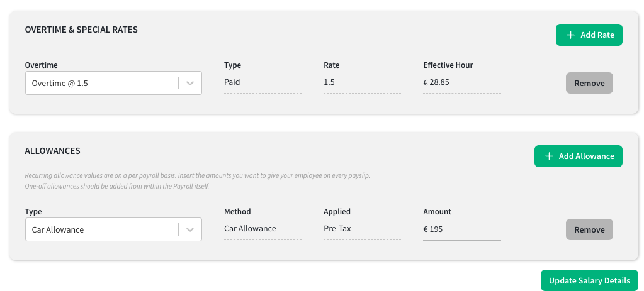Click Update Salary Details button
Screen dimensions: 644x291
[x=589, y=280]
